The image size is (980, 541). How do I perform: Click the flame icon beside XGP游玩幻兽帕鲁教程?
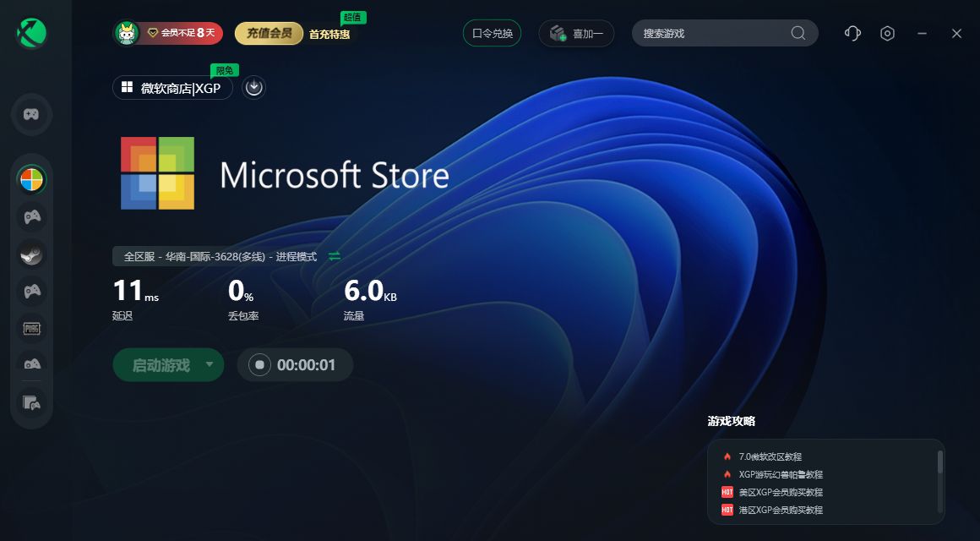click(727, 475)
